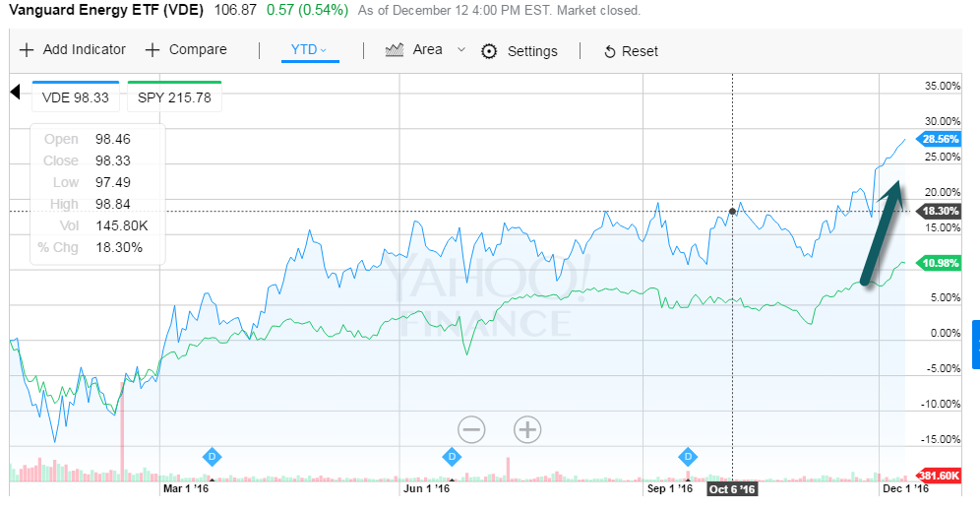Screen dimensions: 980x511
Task: Click the -15.00% axis label
Action: pos(941,440)
